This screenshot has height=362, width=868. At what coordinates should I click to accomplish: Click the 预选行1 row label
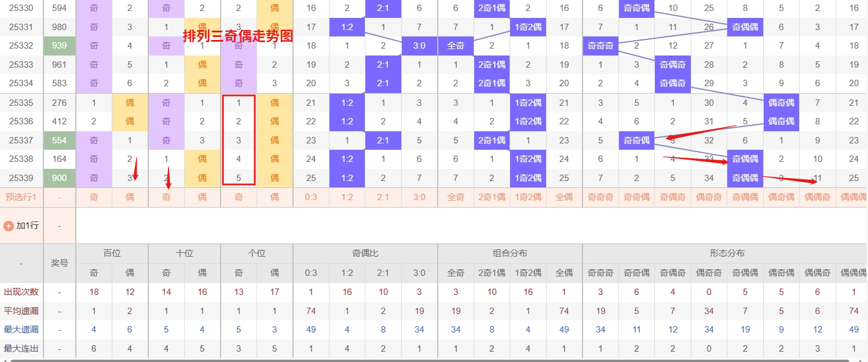21,197
